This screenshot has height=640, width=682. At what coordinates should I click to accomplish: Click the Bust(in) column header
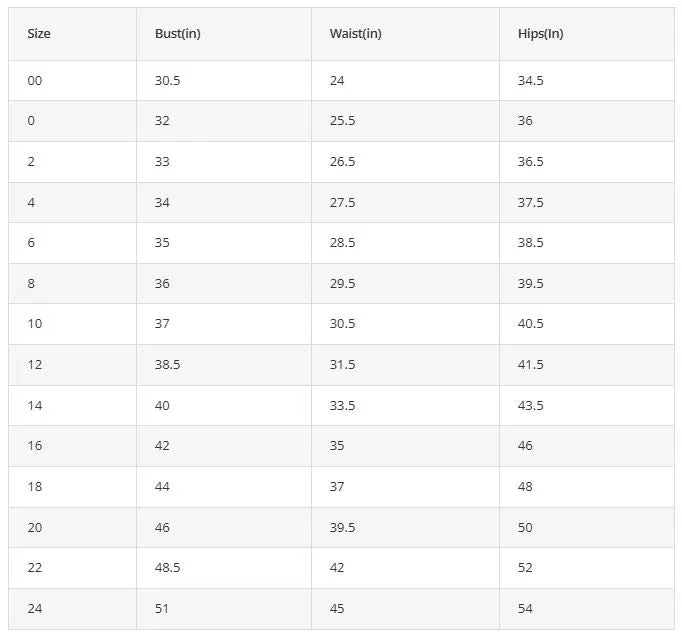(177, 34)
